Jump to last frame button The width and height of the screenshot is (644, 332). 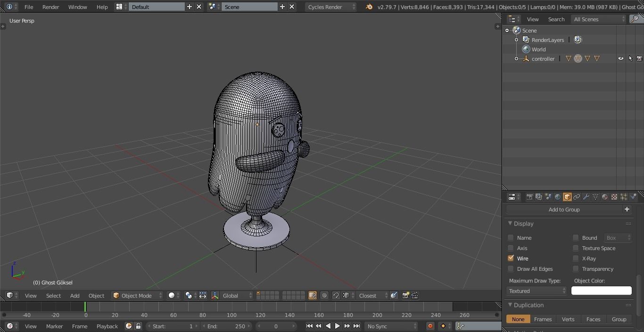coord(357,326)
